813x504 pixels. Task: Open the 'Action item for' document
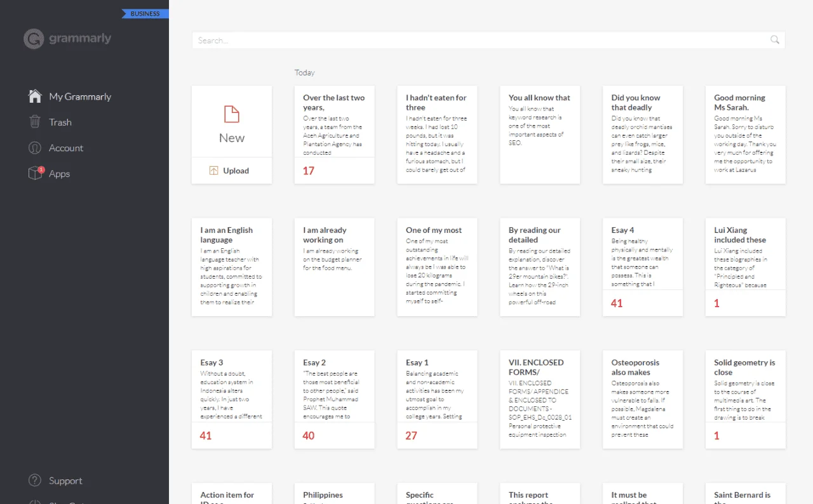coord(232,494)
